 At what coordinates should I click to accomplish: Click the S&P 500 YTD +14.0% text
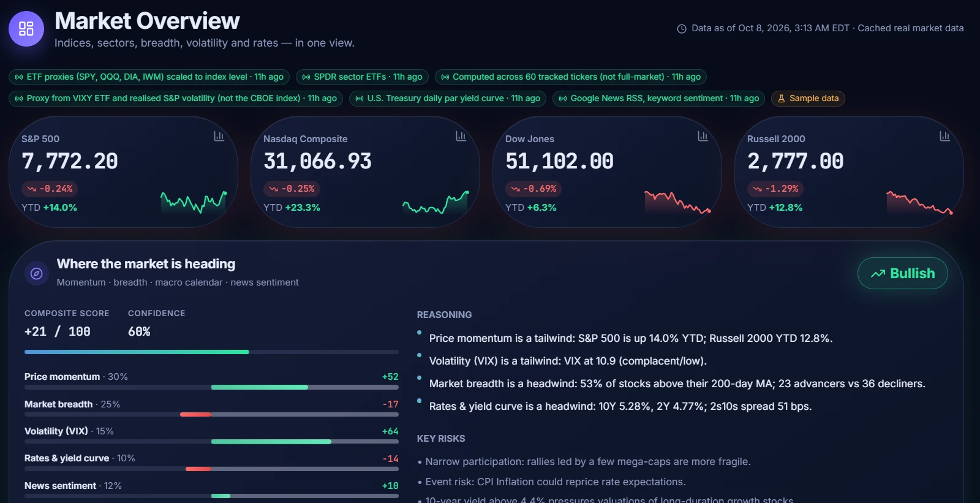point(49,208)
